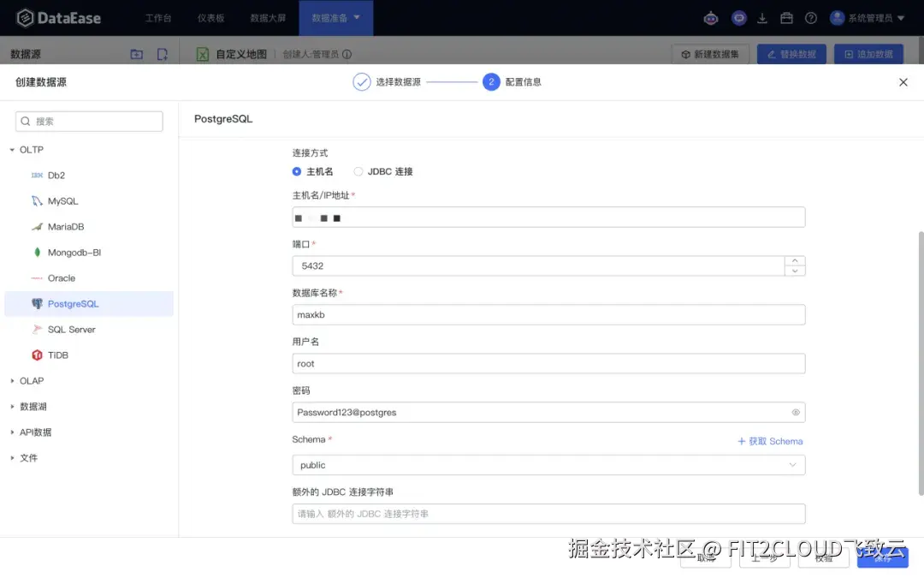Click the Db2 IBM icon
924x578 pixels.
[x=37, y=176]
